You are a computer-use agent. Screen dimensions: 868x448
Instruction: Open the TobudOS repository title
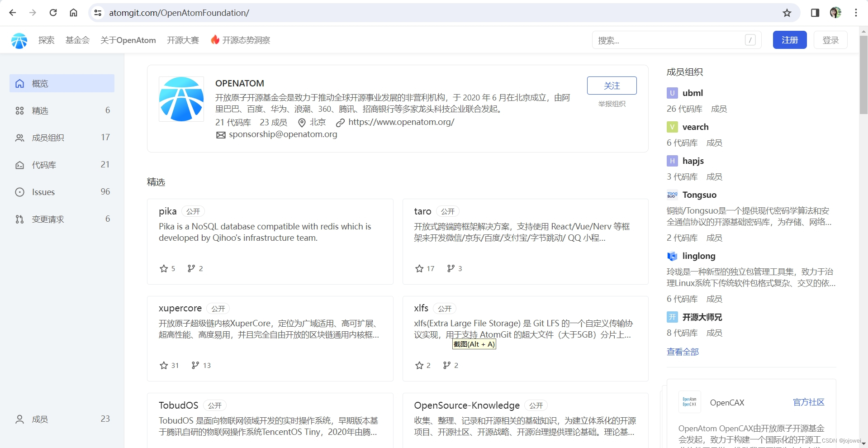179,405
